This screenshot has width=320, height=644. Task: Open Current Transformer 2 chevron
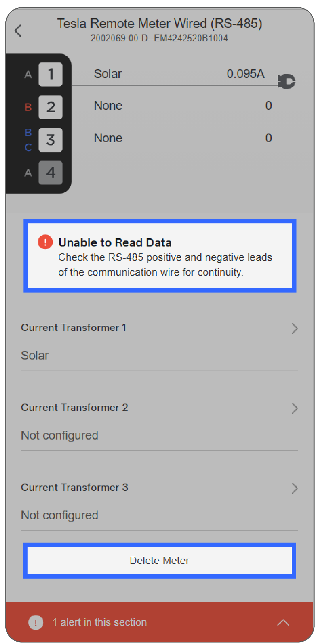point(295,408)
